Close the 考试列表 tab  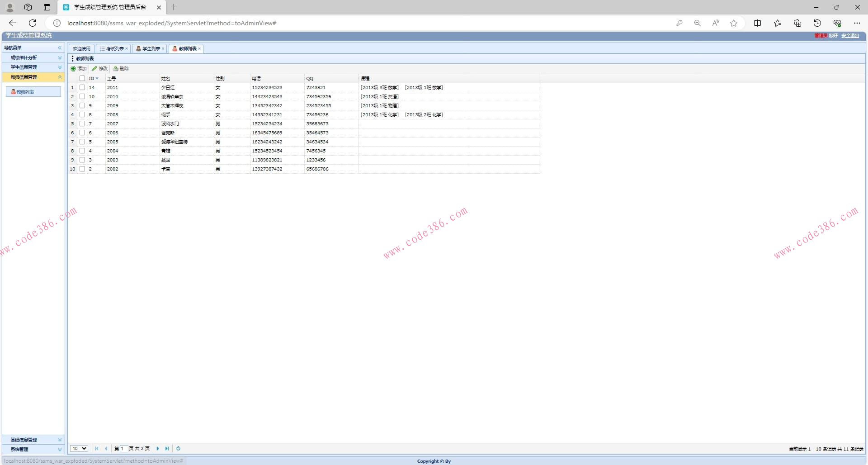tap(127, 49)
